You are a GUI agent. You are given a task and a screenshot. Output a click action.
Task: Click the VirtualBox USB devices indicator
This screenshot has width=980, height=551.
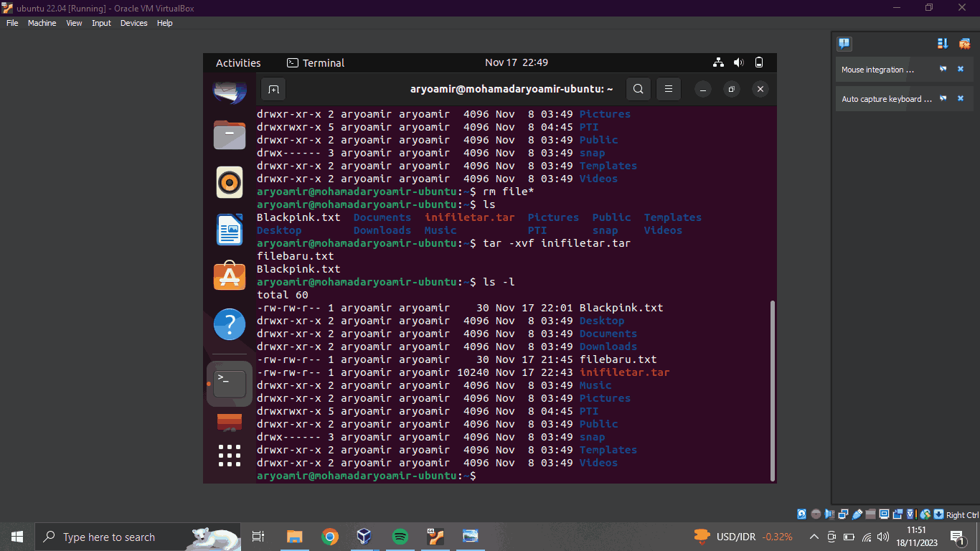[x=857, y=514]
